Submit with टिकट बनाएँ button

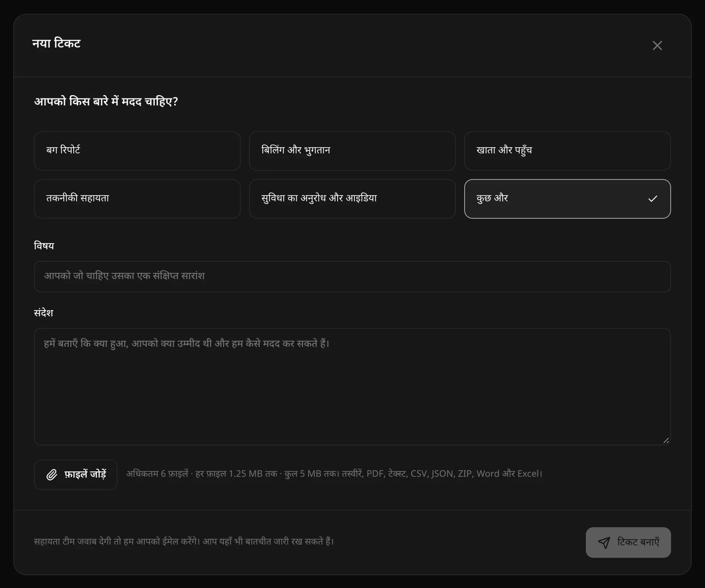(628, 543)
